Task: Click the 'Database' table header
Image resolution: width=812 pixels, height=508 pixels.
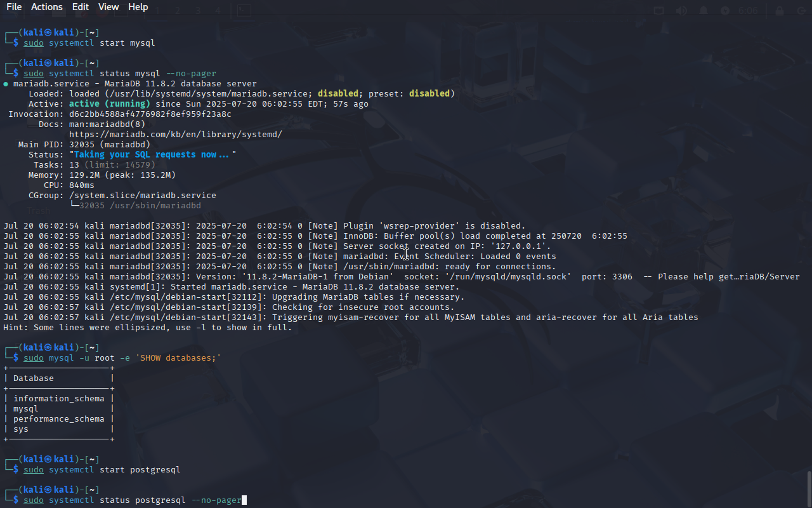Action: click(x=34, y=378)
